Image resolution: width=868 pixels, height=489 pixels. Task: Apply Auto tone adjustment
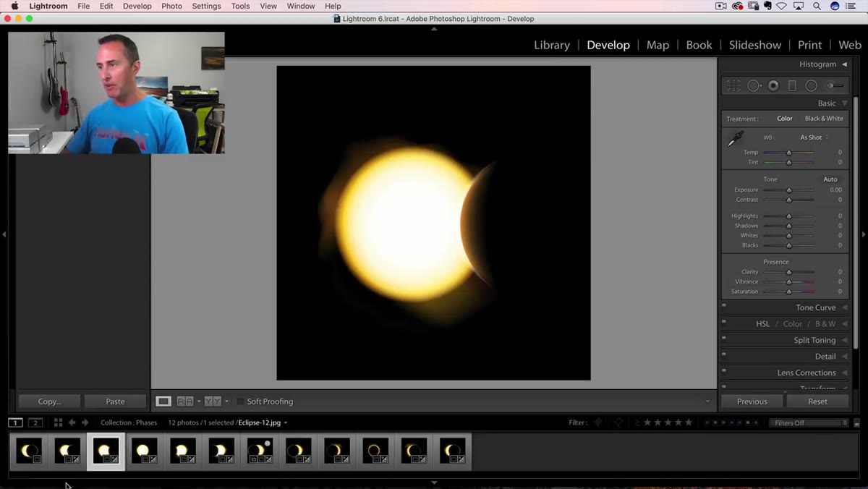pos(830,179)
